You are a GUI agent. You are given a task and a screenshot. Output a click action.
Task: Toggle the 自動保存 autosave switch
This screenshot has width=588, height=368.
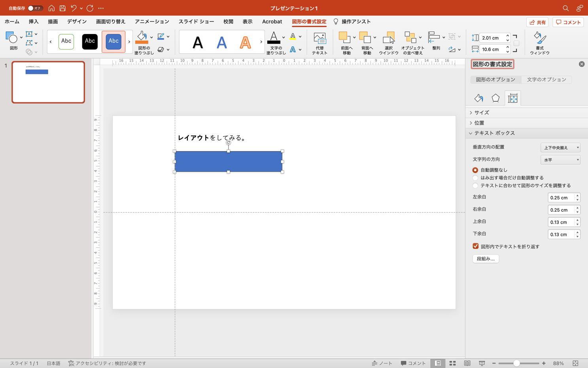point(34,8)
